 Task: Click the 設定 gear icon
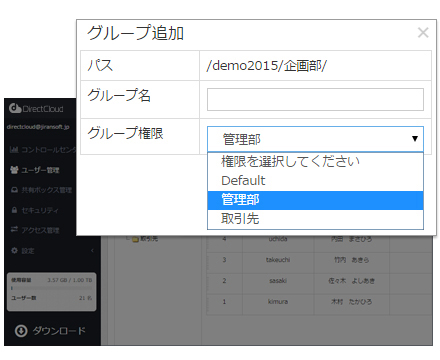point(14,250)
